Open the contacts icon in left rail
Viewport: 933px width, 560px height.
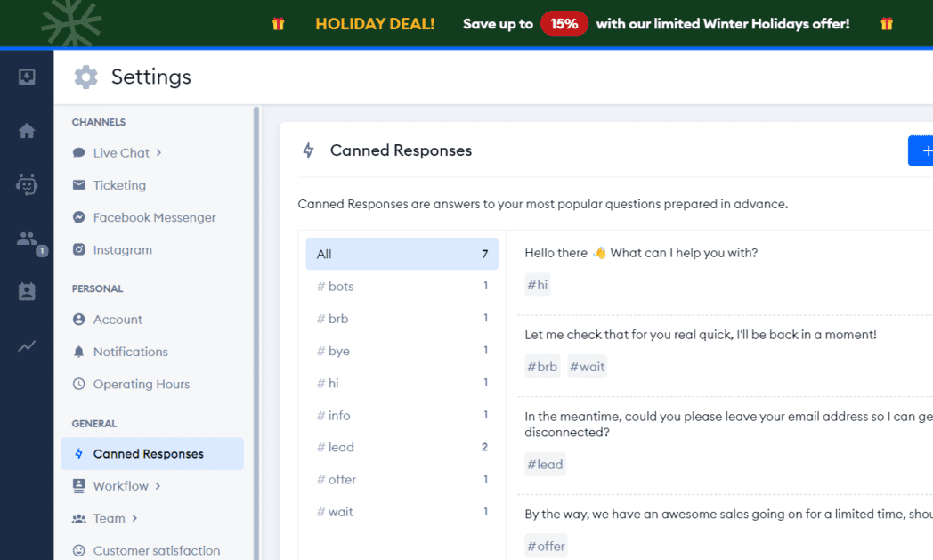[x=27, y=292]
